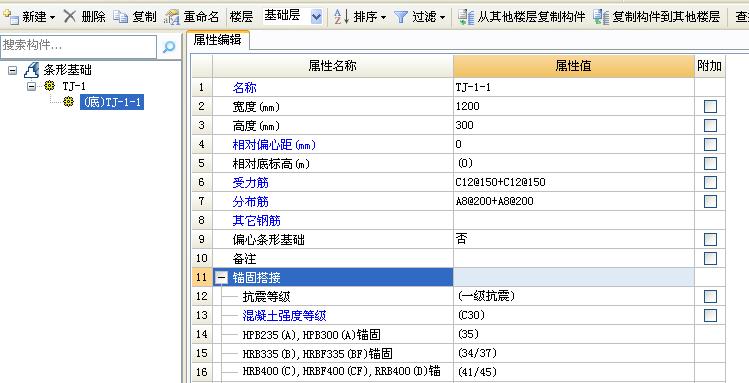Click the 重命名 rename icon

[171, 17]
